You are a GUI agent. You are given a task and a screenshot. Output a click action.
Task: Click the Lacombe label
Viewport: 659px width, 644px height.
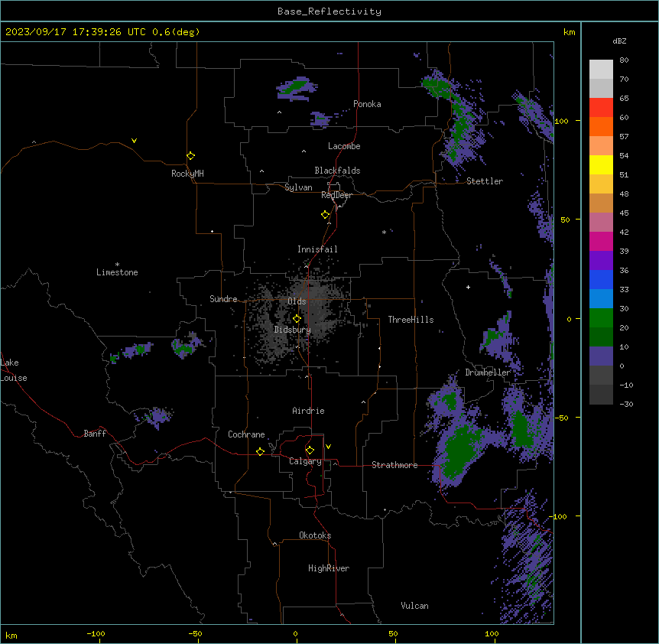[x=344, y=146]
